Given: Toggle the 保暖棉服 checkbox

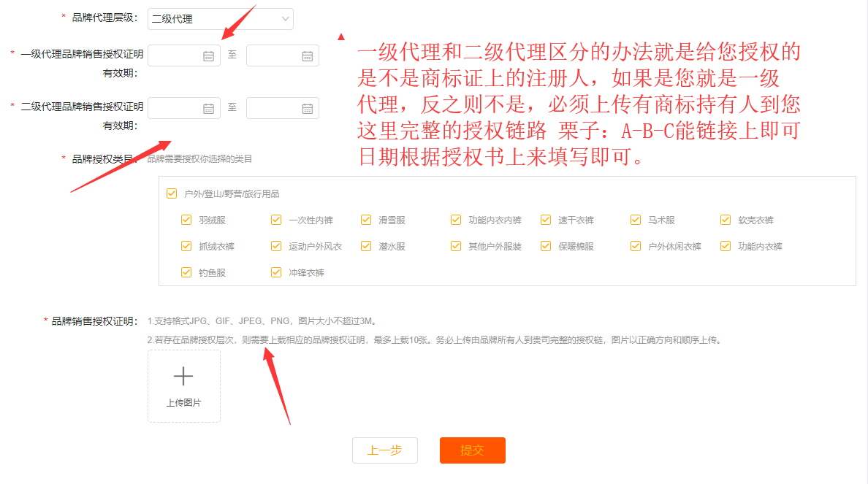Looking at the screenshot, I should pyautogui.click(x=545, y=246).
